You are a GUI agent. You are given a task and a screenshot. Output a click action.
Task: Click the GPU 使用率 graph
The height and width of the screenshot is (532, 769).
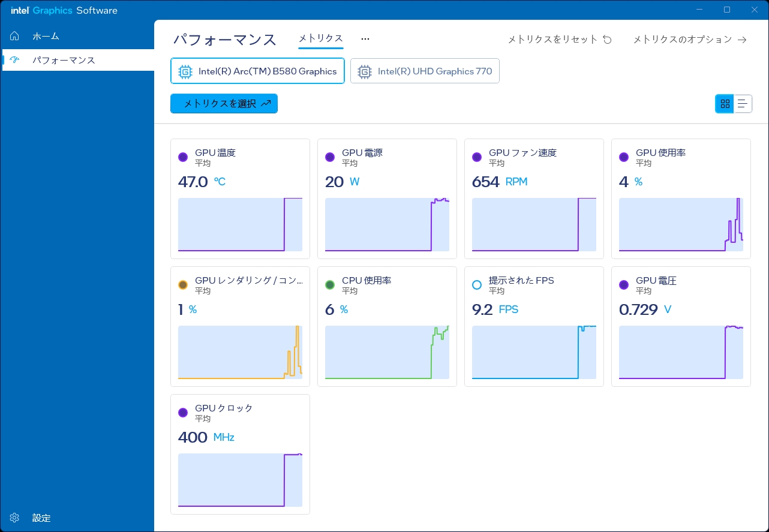pyautogui.click(x=681, y=224)
